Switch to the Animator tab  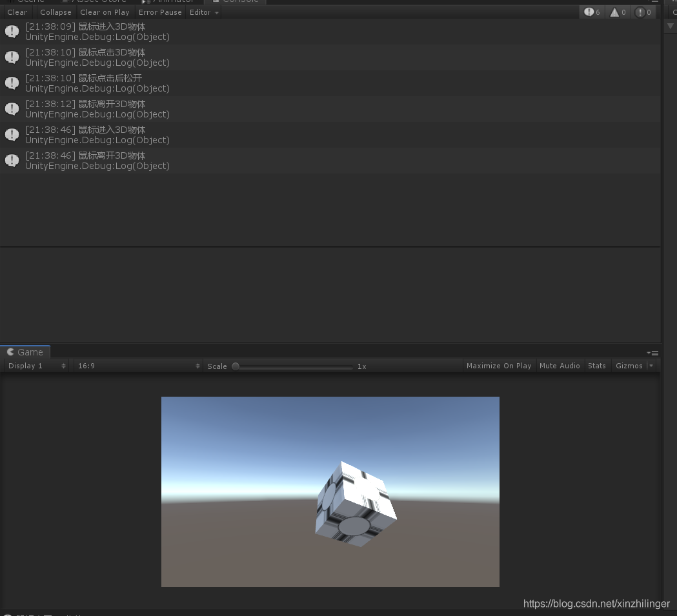(x=168, y=1)
